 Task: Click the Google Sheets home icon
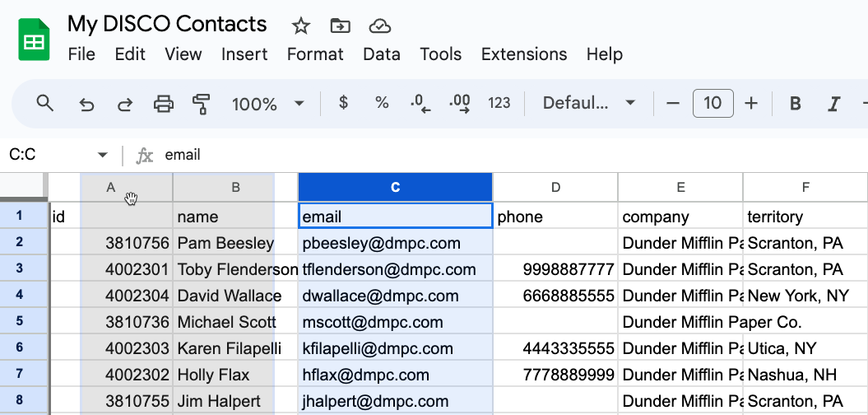(x=35, y=39)
